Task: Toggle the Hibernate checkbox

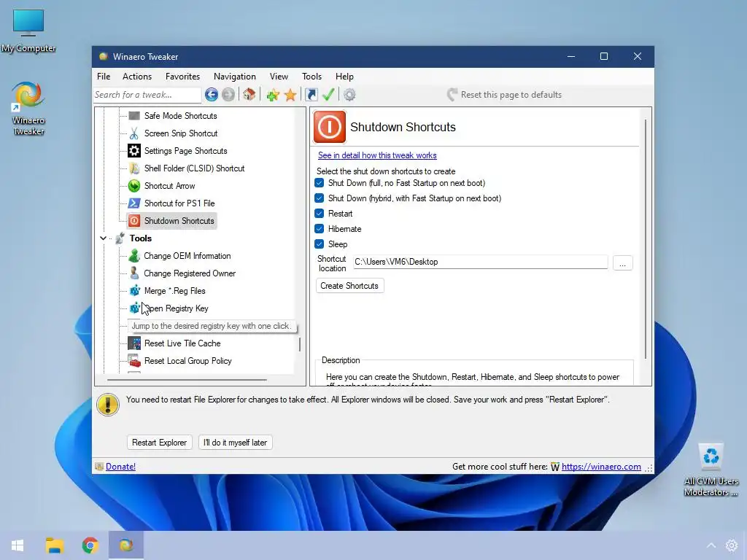Action: point(320,228)
